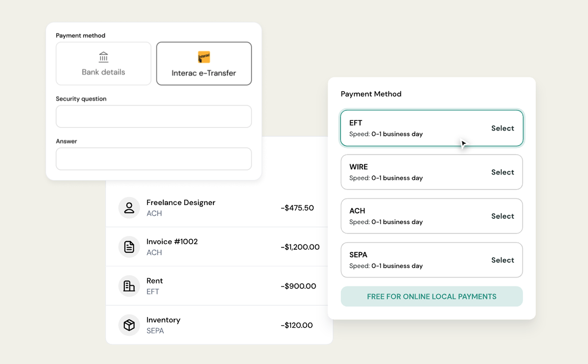Viewport: 588px width, 364px height.
Task: Click the Security question input field
Action: (153, 116)
